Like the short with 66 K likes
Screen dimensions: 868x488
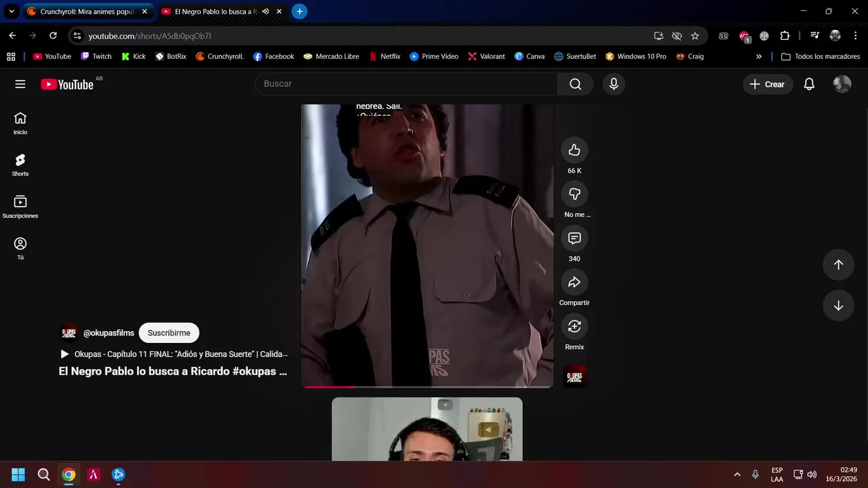[x=574, y=150]
